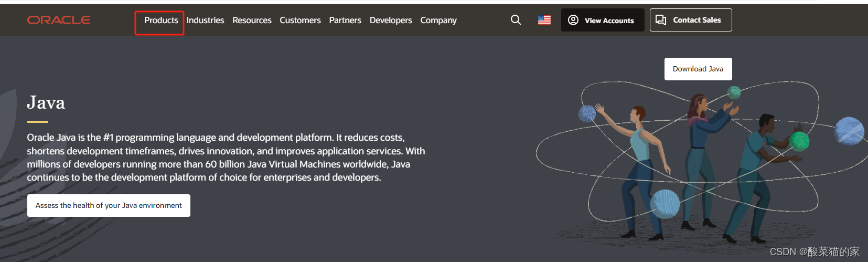The height and width of the screenshot is (262, 868).
Task: Click the Java page heading
Action: pyautogui.click(x=46, y=102)
